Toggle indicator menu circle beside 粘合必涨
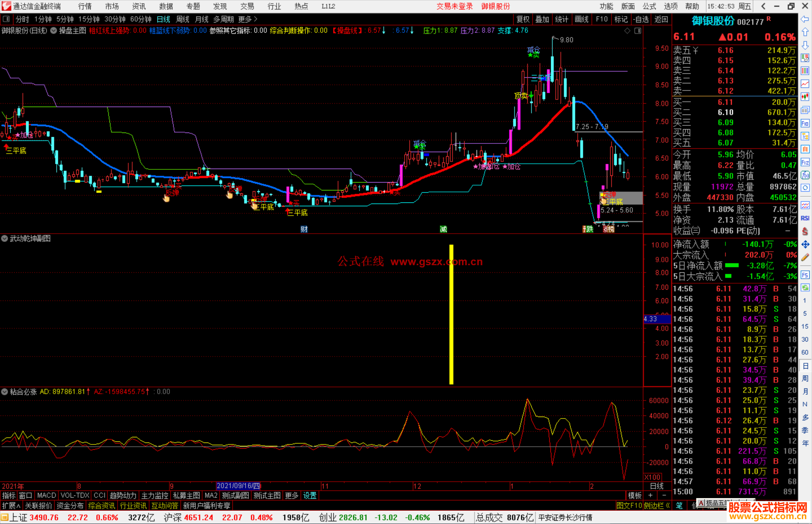 click(x=5, y=392)
